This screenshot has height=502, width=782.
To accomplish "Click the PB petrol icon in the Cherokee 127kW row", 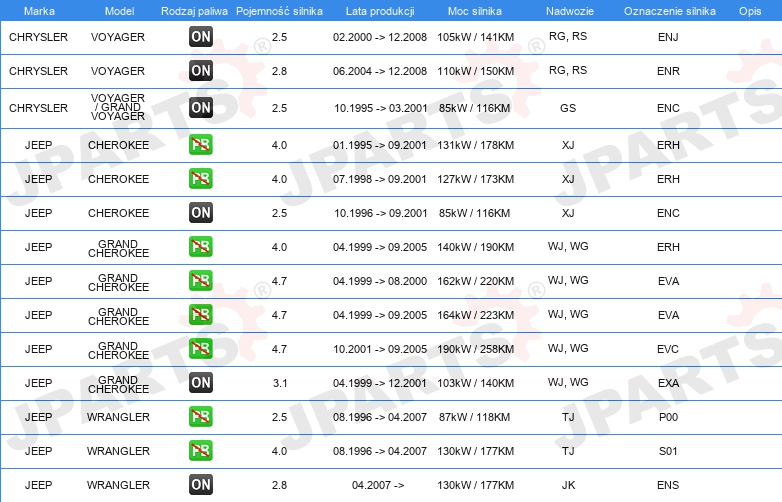I will 200,178.
